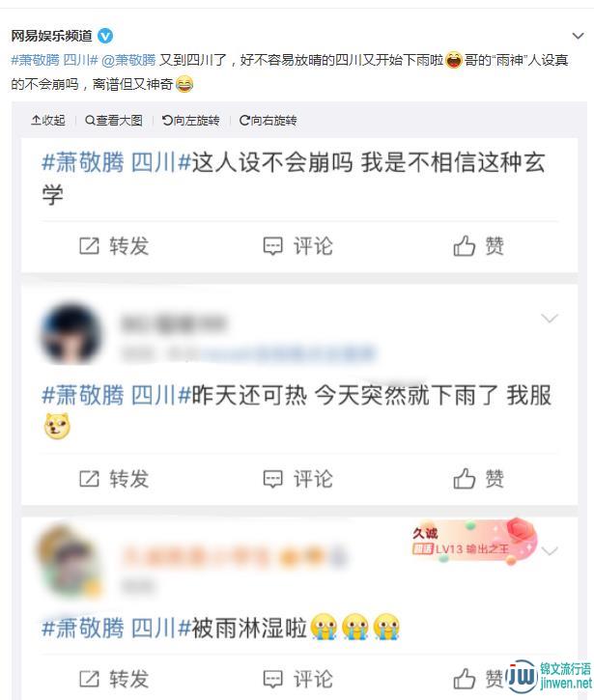Like the 今天突然就下雨了 post
Screen dimensions: 594x700
[478, 479]
